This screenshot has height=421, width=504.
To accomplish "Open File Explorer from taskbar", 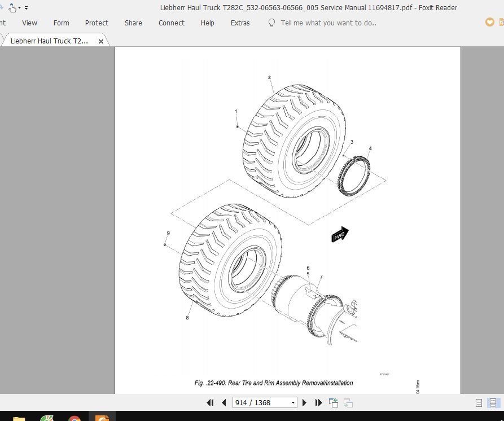I will click(x=19, y=418).
